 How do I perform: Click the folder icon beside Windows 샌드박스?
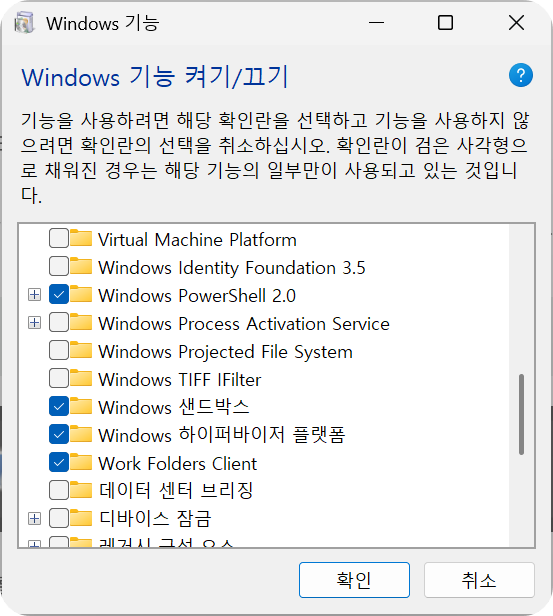pyautogui.click(x=81, y=406)
